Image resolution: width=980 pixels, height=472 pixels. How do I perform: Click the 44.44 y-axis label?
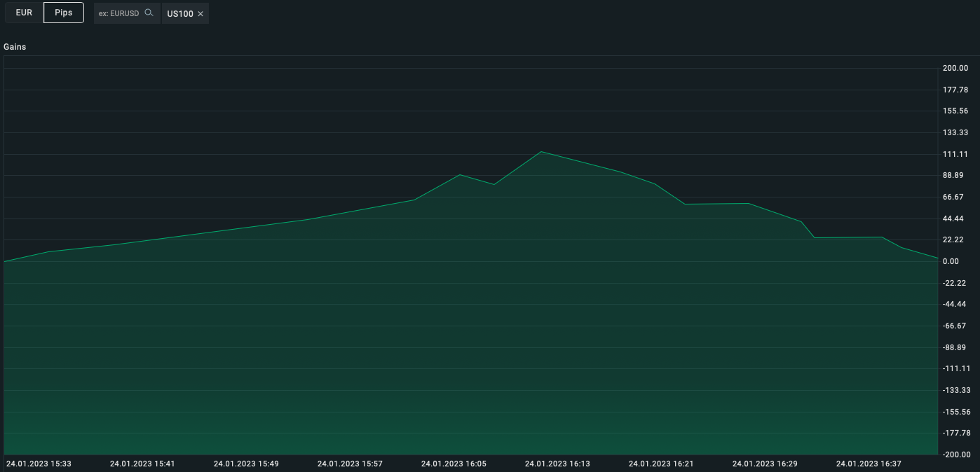tap(953, 218)
